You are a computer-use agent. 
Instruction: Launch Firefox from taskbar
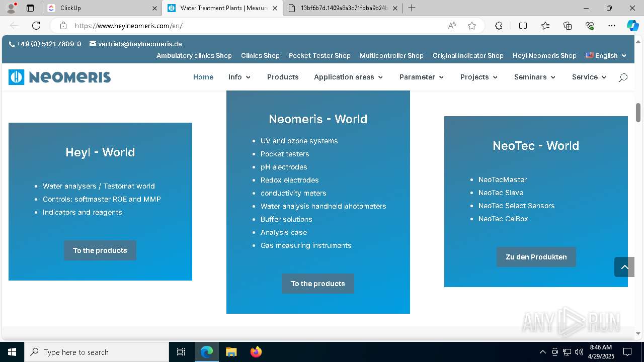pyautogui.click(x=256, y=352)
